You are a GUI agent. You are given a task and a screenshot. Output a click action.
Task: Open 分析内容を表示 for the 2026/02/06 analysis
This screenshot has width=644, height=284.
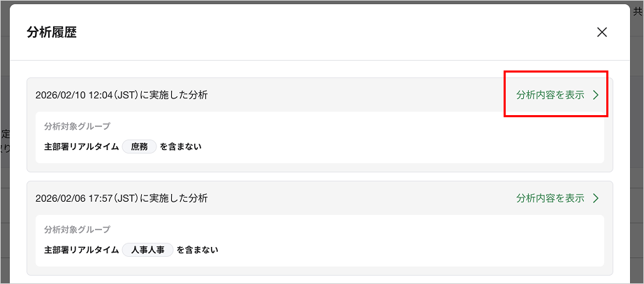coord(550,198)
